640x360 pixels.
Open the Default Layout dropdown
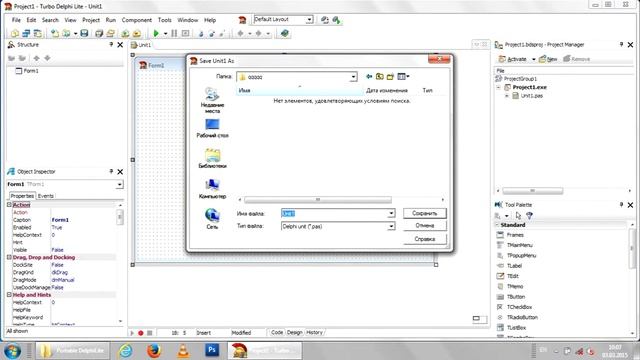click(x=309, y=20)
